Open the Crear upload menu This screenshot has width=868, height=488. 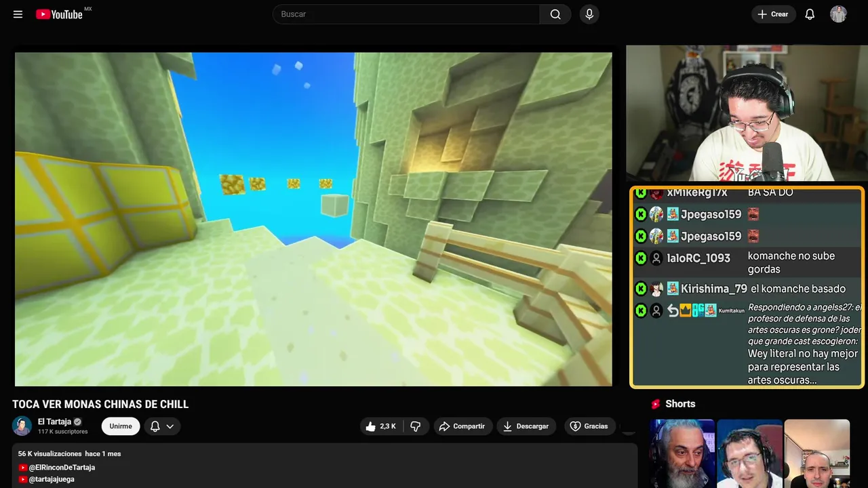[772, 14]
